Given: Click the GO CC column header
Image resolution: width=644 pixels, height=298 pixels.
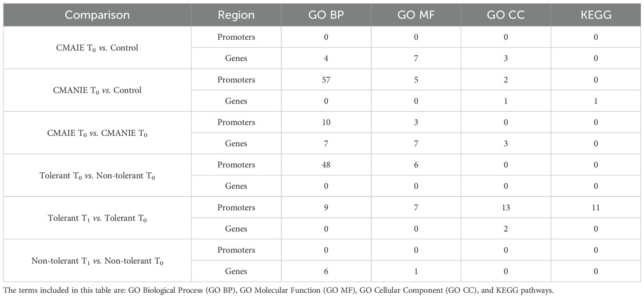Looking at the screenshot, I should click(x=505, y=15).
